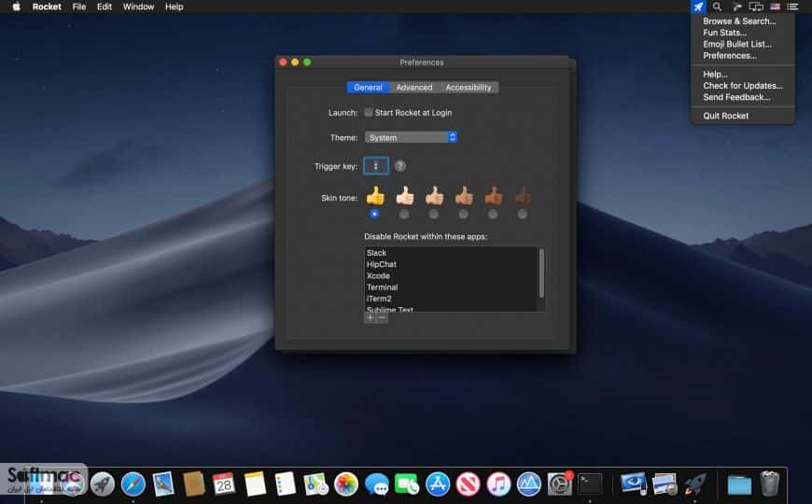Screen dimensions: 812x504
Task: Open Messages from the dock
Action: click(376, 484)
